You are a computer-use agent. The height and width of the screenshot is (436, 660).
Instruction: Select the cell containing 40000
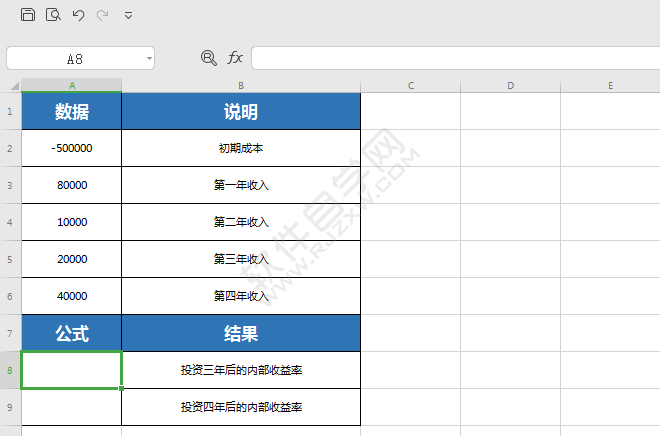72,296
